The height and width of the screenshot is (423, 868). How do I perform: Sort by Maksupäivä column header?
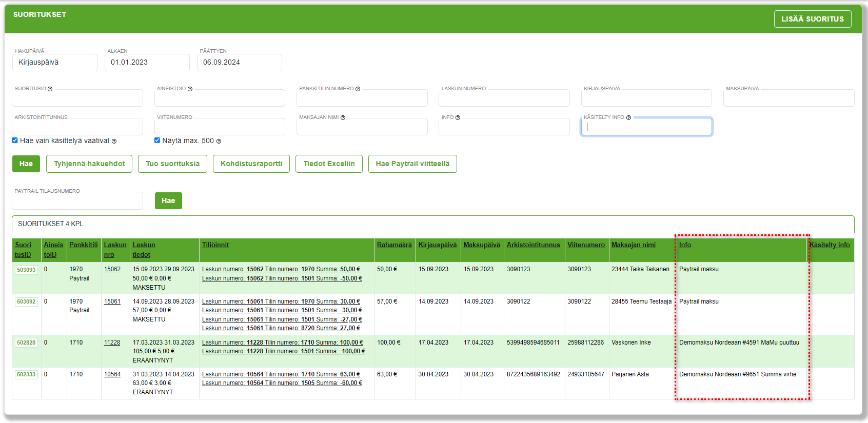click(x=482, y=245)
